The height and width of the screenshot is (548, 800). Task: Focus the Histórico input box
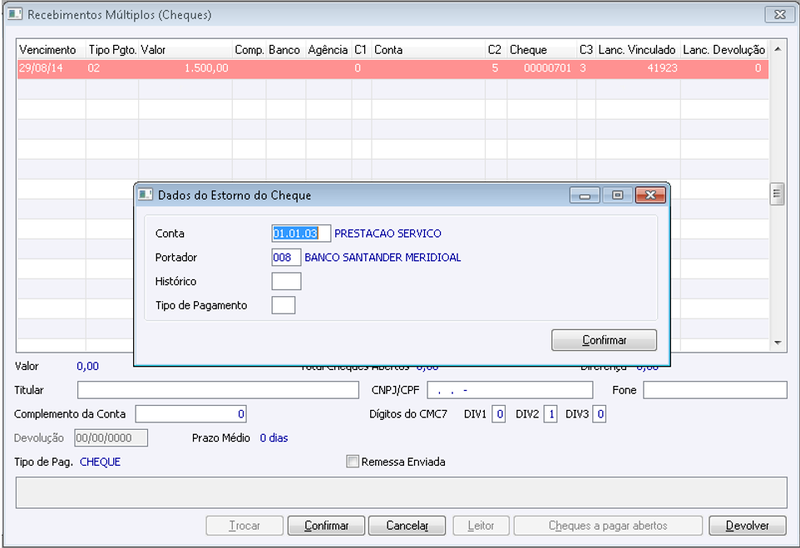[286, 281]
